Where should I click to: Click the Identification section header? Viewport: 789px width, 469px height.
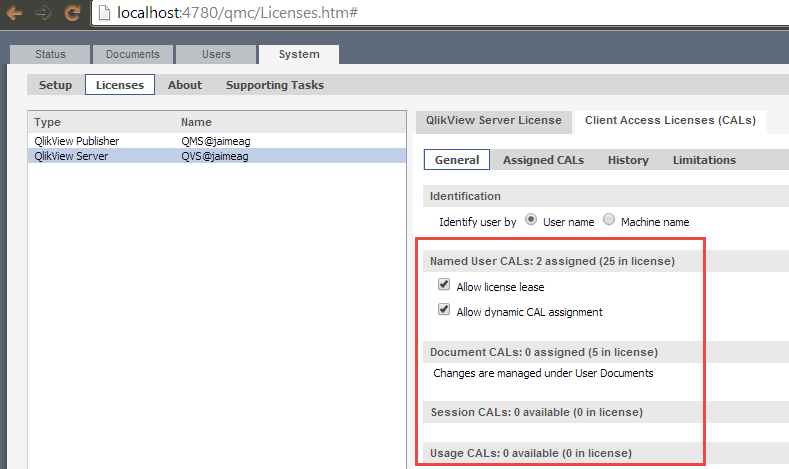[606, 196]
